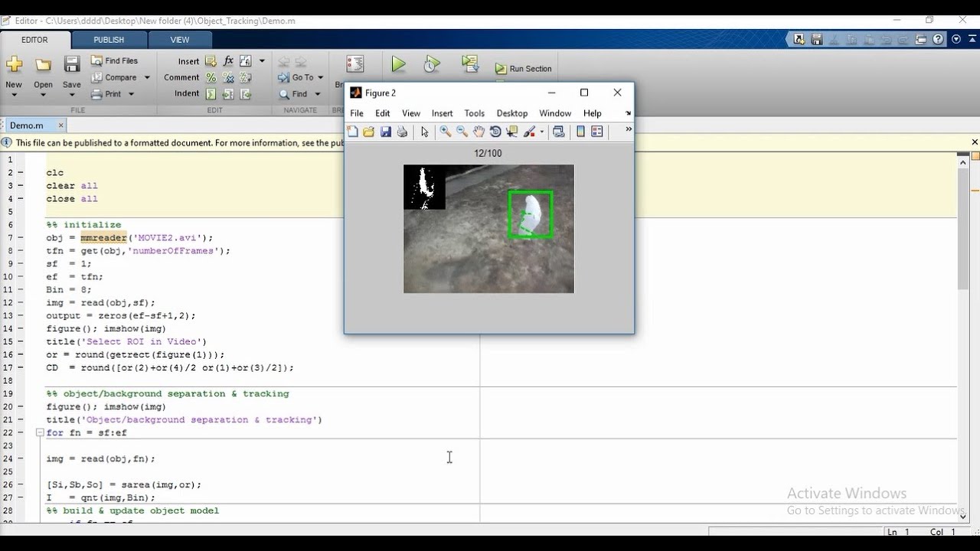The height and width of the screenshot is (551, 980).
Task: Open the Open button dropdown arrow
Action: tap(43, 95)
